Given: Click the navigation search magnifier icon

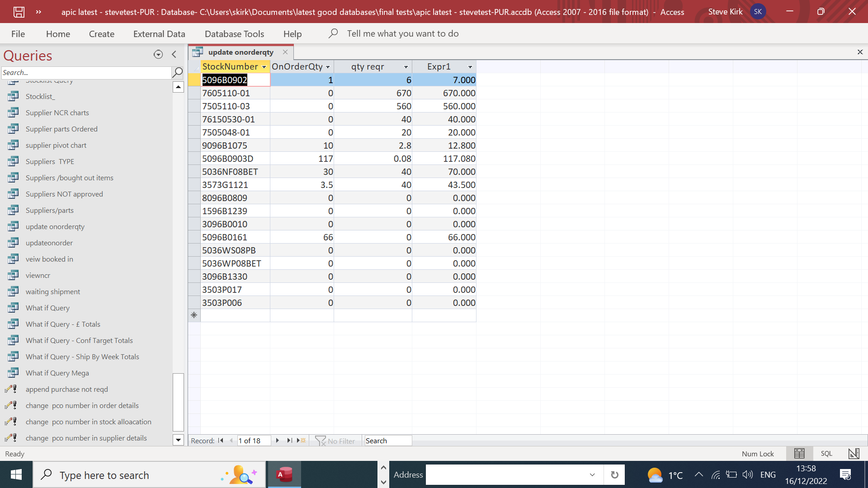Looking at the screenshot, I should 178,72.
